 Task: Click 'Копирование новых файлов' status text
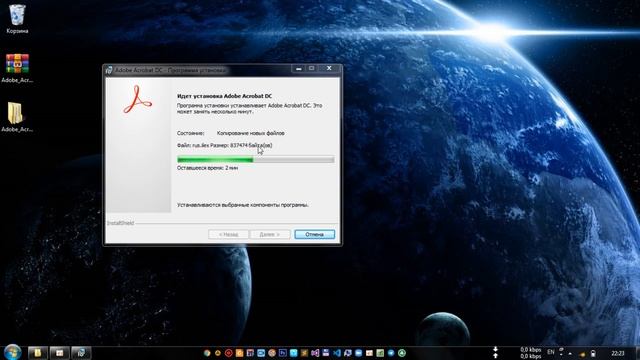pyautogui.click(x=251, y=133)
